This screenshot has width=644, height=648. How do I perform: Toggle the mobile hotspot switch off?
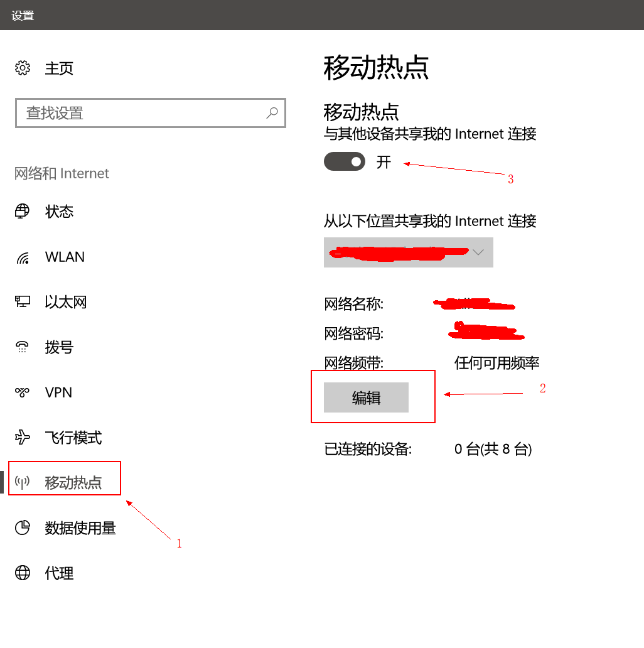pos(344,161)
